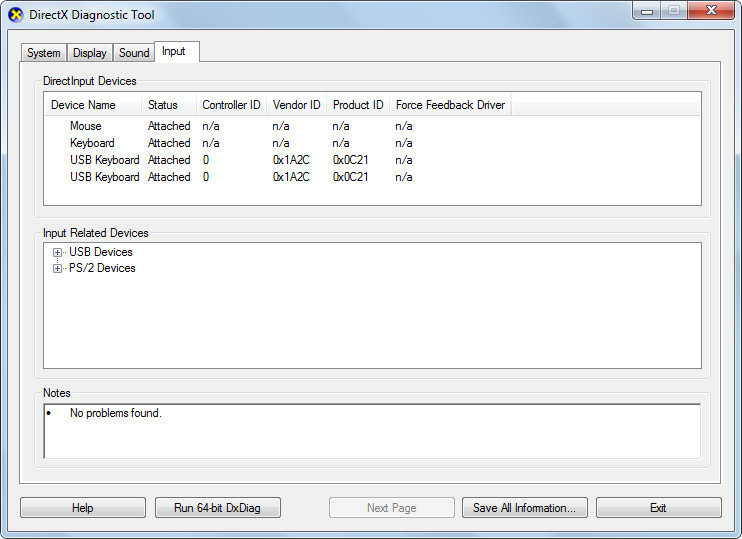Image resolution: width=742 pixels, height=539 pixels.
Task: Click the Vendor ID column header
Action: [297, 105]
